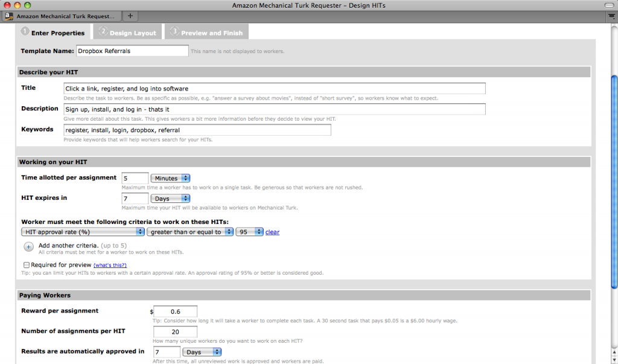Click Add another criteria text
The image size is (618, 364).
[68, 245]
